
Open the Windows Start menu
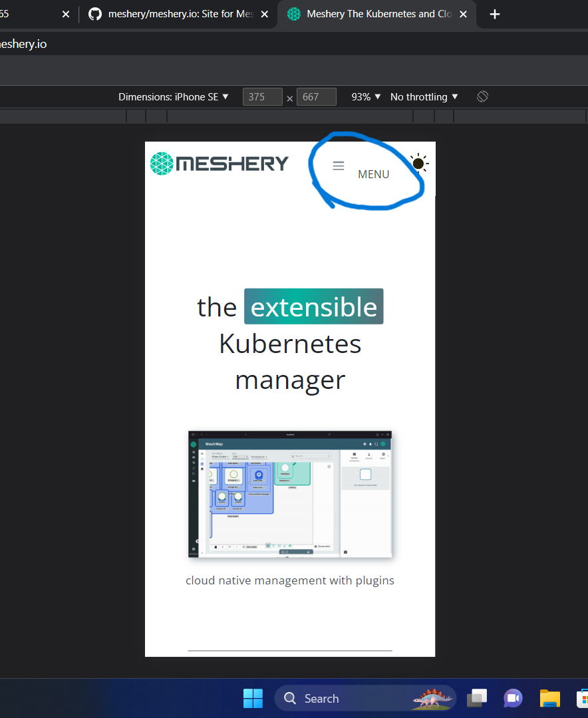pyautogui.click(x=253, y=698)
